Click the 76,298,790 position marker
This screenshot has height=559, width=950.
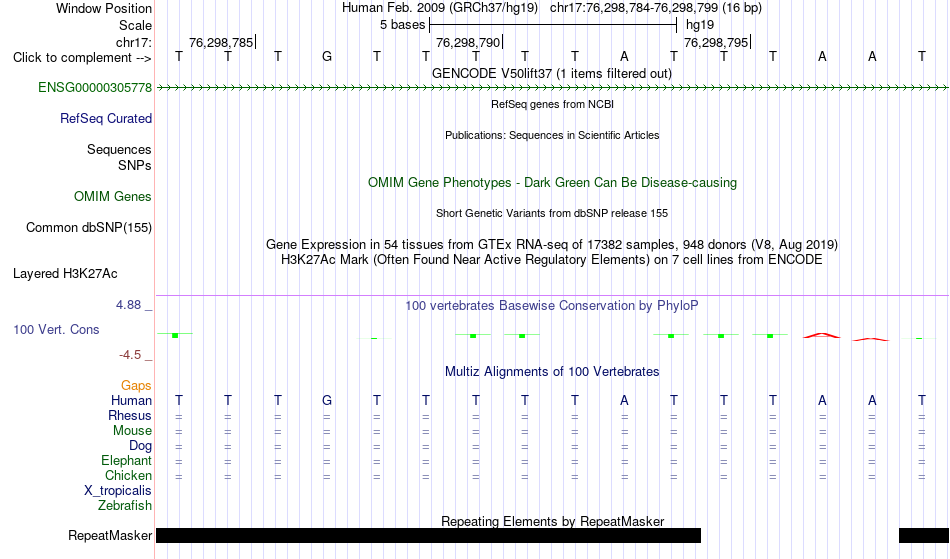pos(468,42)
